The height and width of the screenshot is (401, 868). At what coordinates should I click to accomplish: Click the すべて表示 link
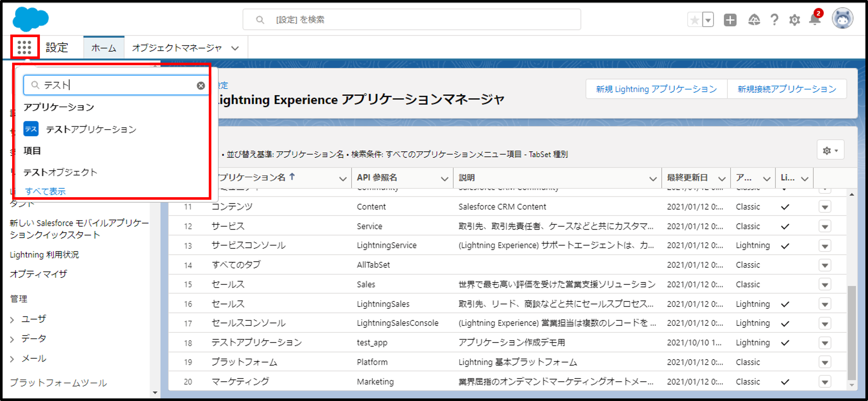point(46,191)
